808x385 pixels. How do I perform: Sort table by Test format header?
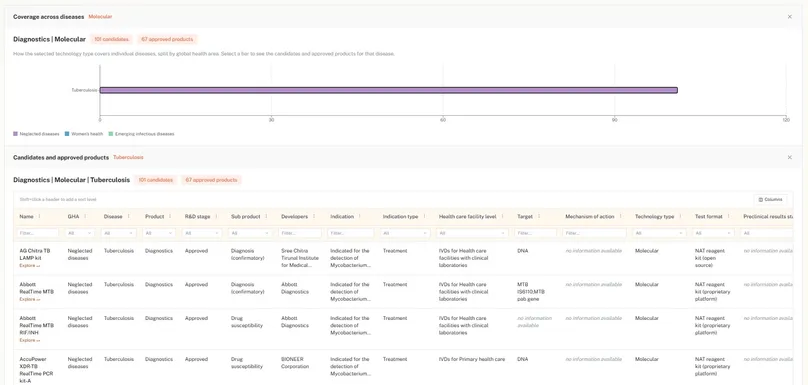709,216
